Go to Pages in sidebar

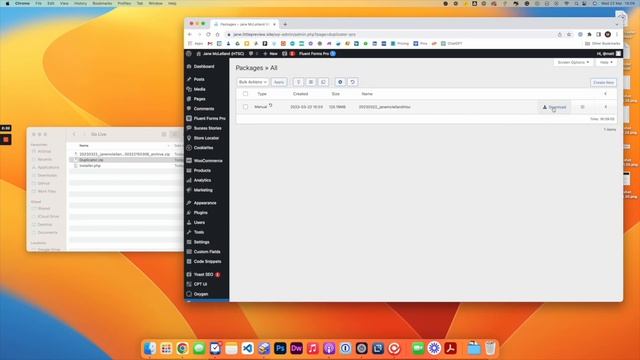(x=199, y=99)
